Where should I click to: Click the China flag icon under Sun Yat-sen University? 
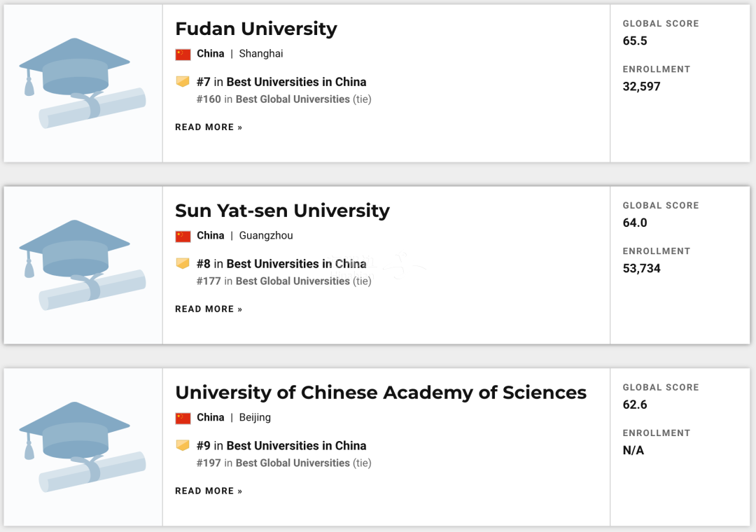pyautogui.click(x=183, y=237)
